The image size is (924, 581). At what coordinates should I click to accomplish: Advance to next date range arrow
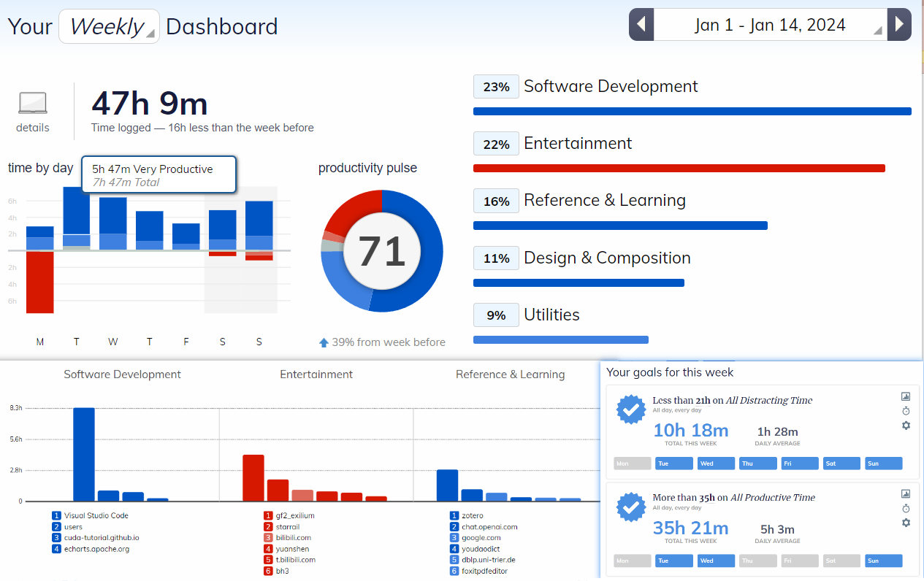point(899,25)
